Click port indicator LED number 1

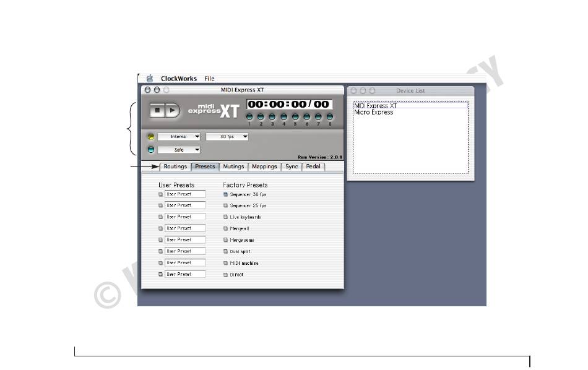click(x=249, y=116)
